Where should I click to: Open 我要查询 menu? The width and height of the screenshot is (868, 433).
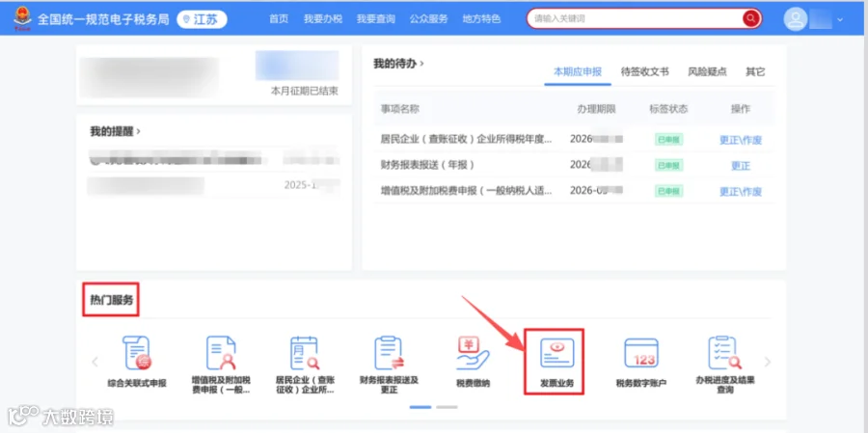[x=376, y=19]
